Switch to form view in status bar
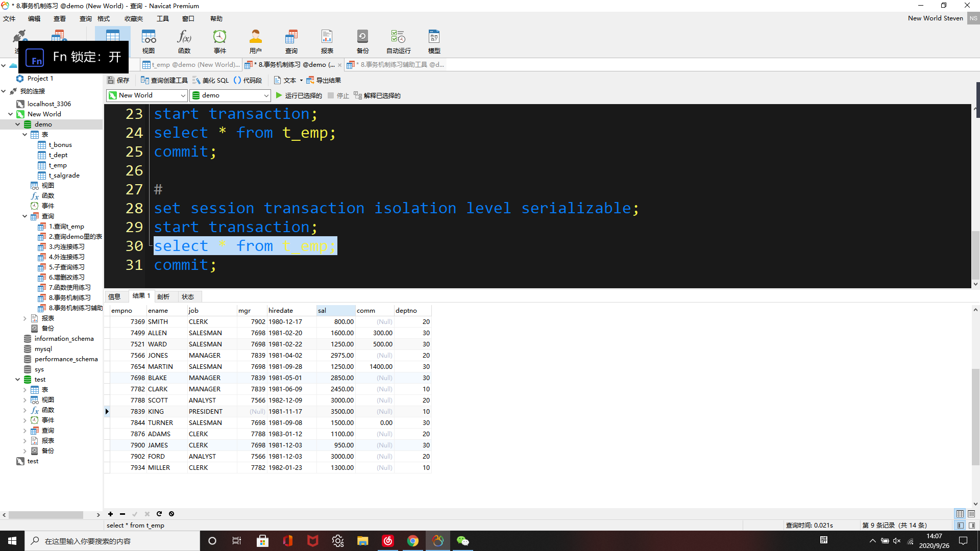Image resolution: width=980 pixels, height=551 pixels. coord(971,514)
